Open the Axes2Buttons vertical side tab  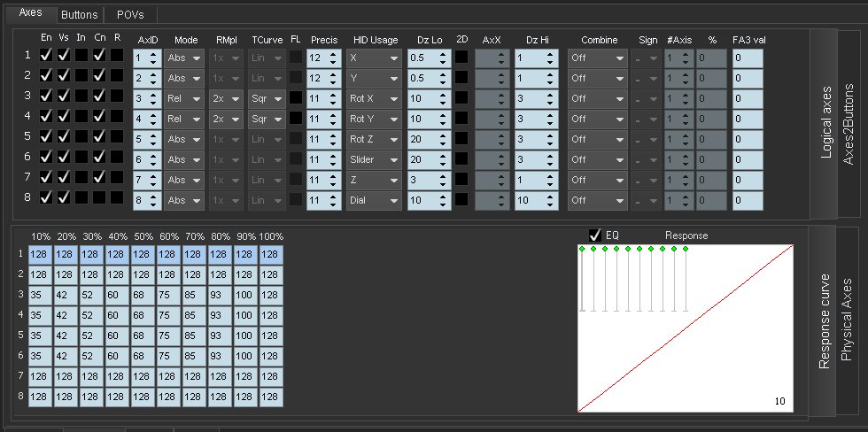tap(849, 124)
